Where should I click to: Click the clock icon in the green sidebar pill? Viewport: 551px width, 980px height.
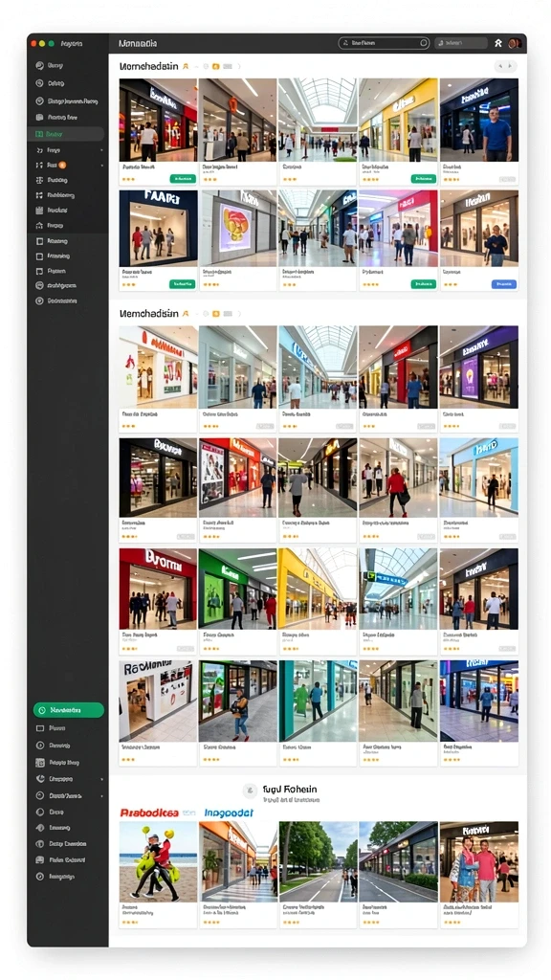42,710
